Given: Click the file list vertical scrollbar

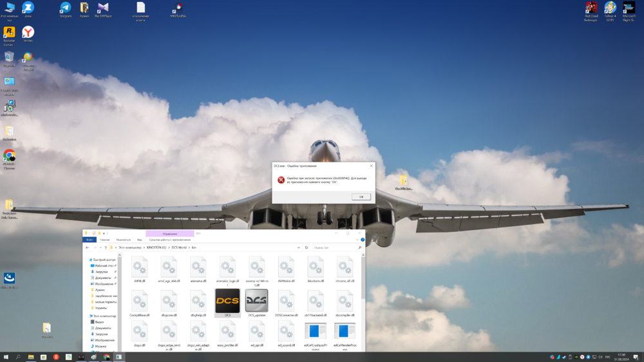Looking at the screenshot, I should tap(363, 280).
